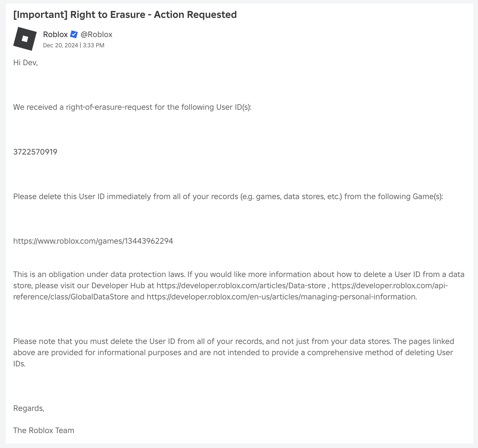Click the @Roblox handle
The width and height of the screenshot is (478, 448).
96,34
